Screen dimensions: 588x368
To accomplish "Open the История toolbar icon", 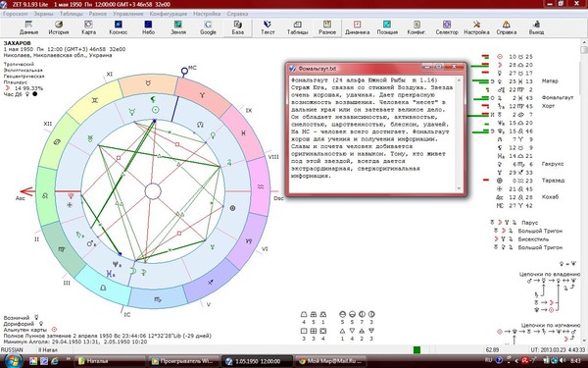I will pyautogui.click(x=59, y=27).
